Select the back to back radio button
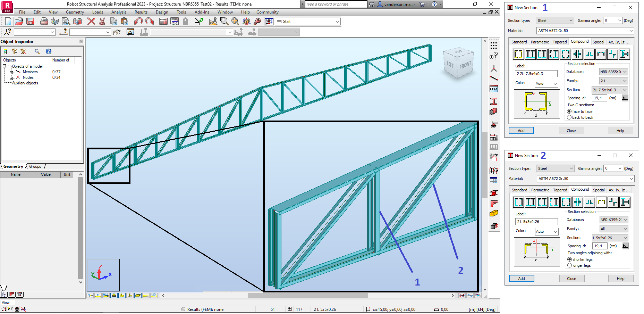The width and height of the screenshot is (644, 314). [x=569, y=117]
